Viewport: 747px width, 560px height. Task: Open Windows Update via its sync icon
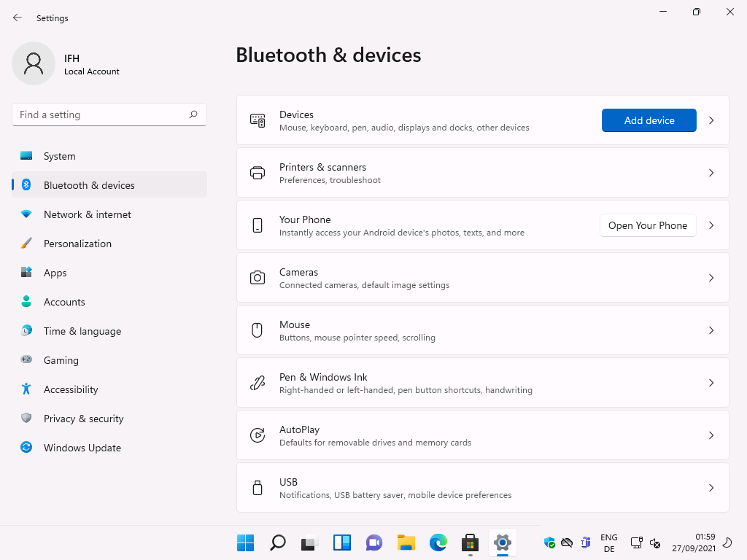pyautogui.click(x=26, y=448)
